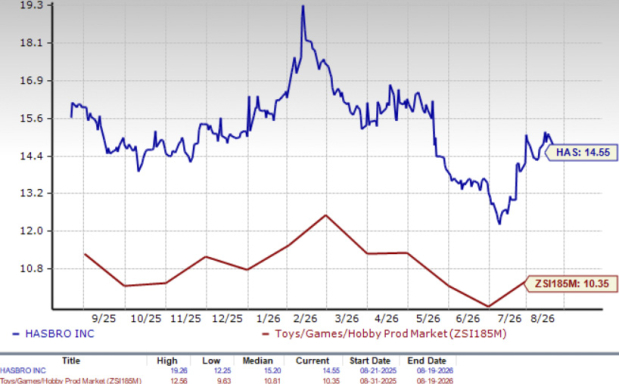This screenshot has height=384, width=619.
Task: Click the 12.0 y-axis label
Action: (32, 231)
